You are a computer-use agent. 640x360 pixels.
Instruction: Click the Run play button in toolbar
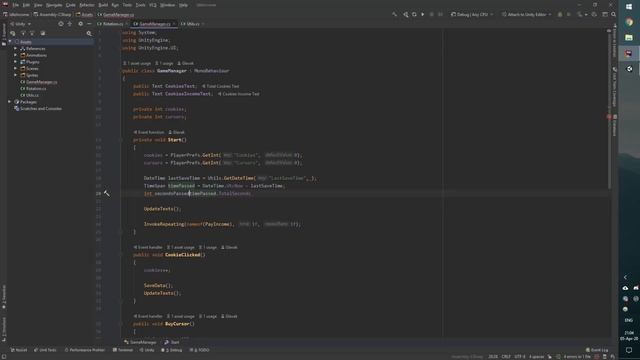tap(422, 14)
